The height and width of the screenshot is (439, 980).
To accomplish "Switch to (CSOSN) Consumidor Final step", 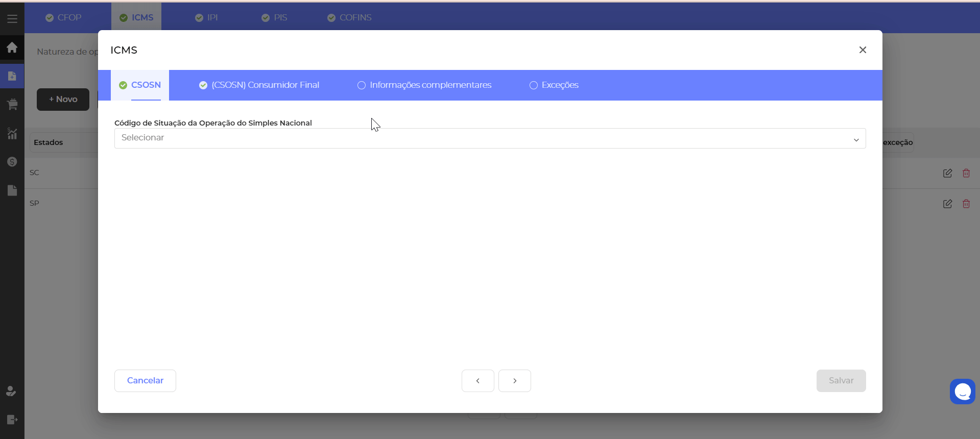I will [x=259, y=85].
